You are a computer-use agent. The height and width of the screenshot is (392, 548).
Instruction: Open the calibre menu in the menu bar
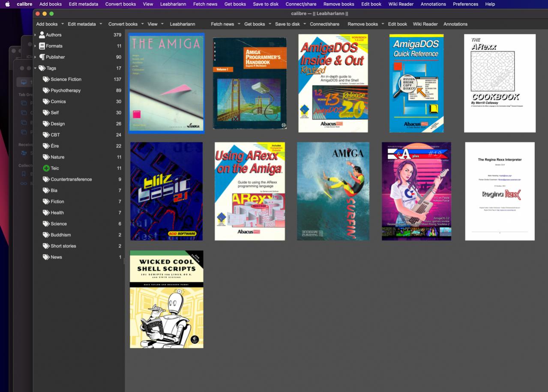(x=24, y=4)
